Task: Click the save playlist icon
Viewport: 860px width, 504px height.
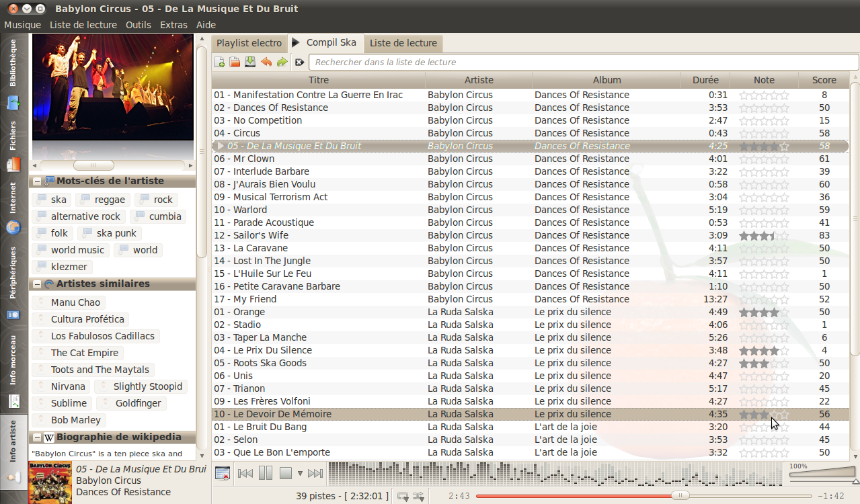Action: click(x=250, y=62)
